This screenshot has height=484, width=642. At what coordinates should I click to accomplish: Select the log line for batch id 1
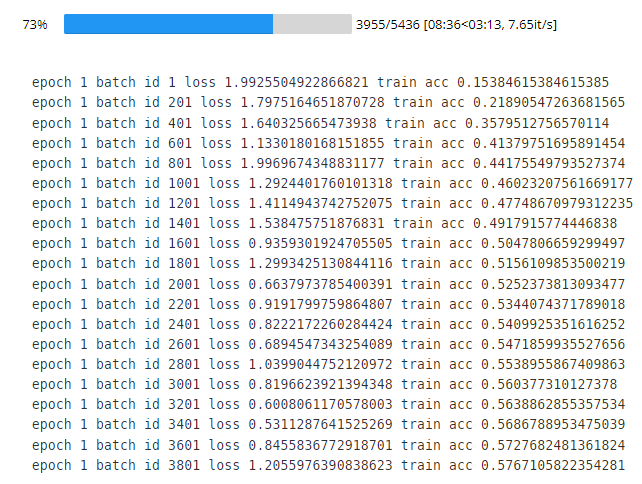[321, 82]
